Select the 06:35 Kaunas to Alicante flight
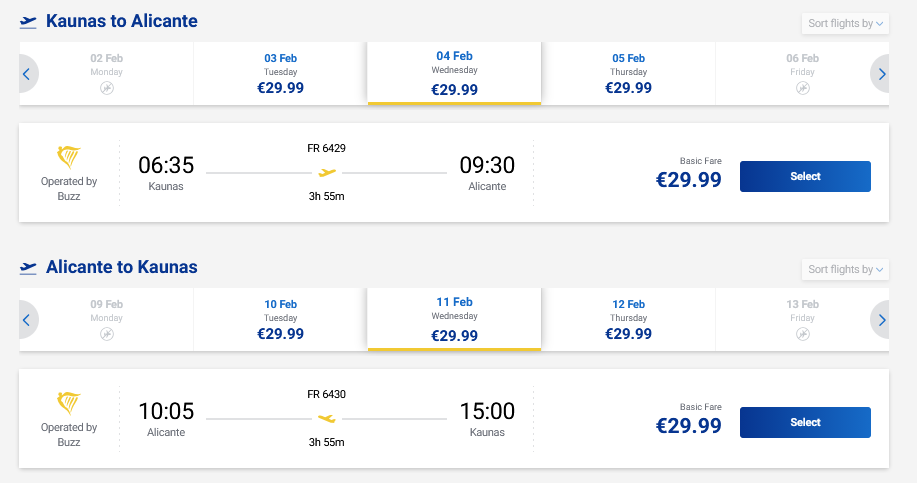 pyautogui.click(x=805, y=176)
